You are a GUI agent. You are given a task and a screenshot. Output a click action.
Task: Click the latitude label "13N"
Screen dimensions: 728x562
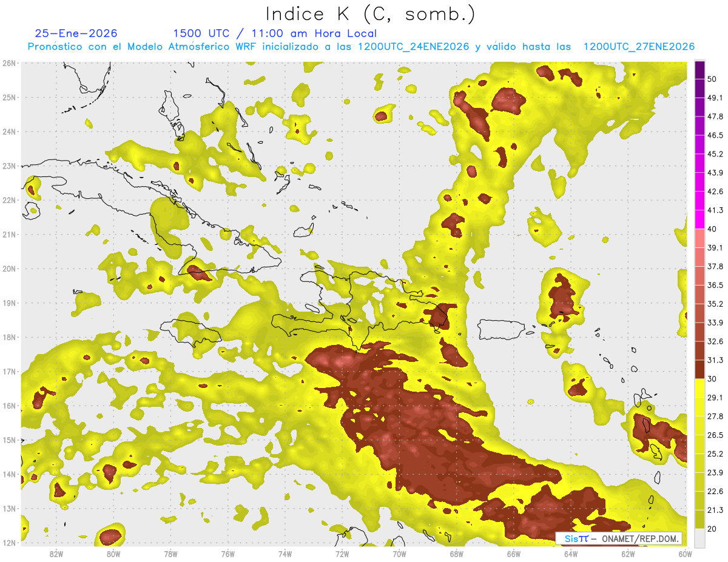[9, 508]
